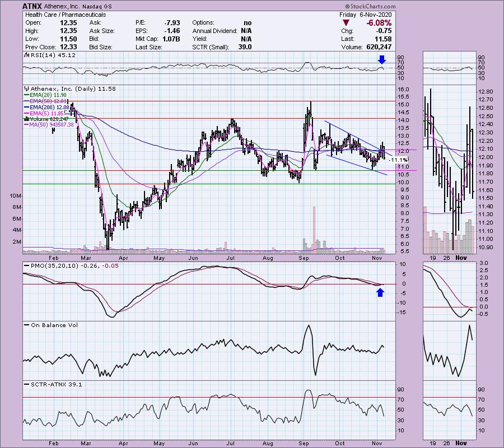Click the Athenex, Inc. (Daily) 11.58 chart title
Screen dimensions: 504x448
pyautogui.click(x=73, y=88)
